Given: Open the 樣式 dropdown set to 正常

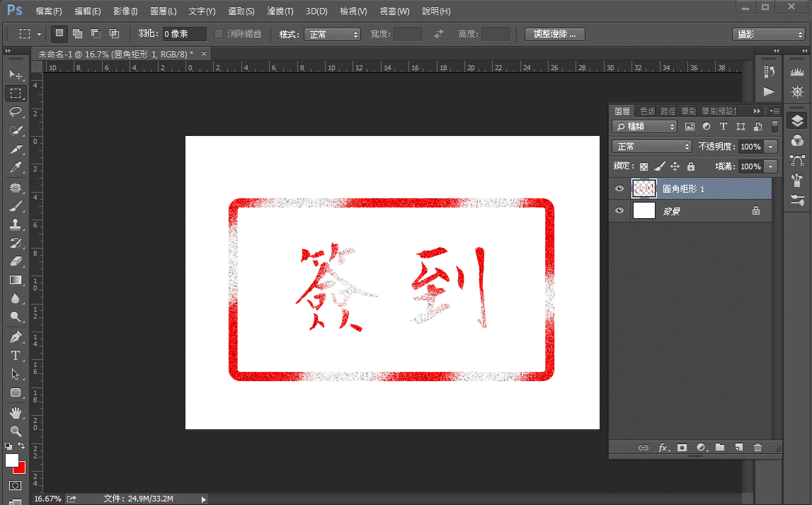Looking at the screenshot, I should pyautogui.click(x=332, y=34).
